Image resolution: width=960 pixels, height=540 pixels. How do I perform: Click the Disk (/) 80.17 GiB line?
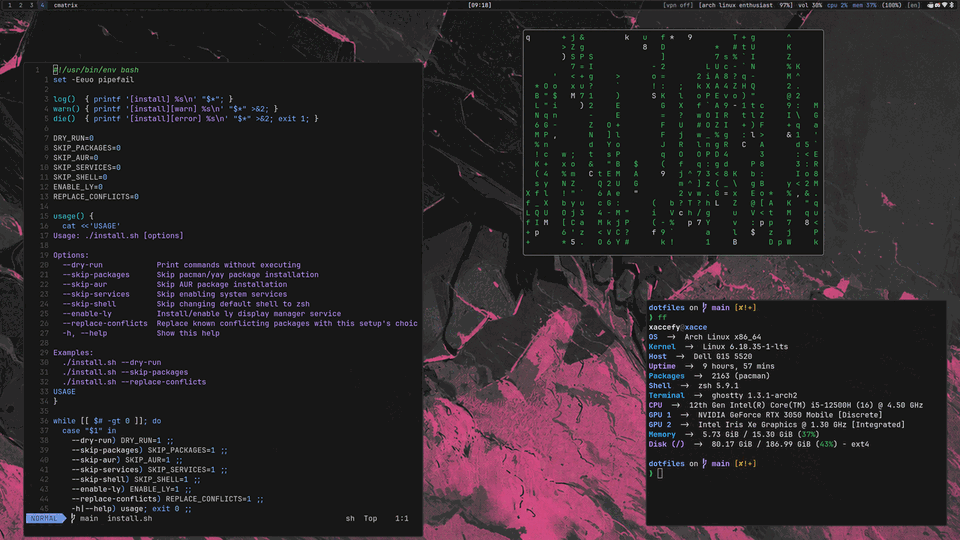(x=759, y=444)
